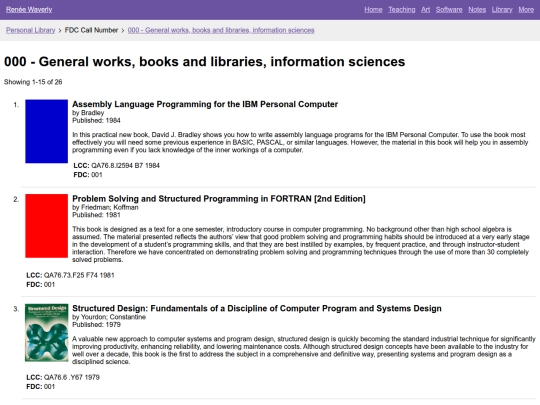This screenshot has width=540, height=405.
Task: Open the Software nav link
Action: coord(449,10)
